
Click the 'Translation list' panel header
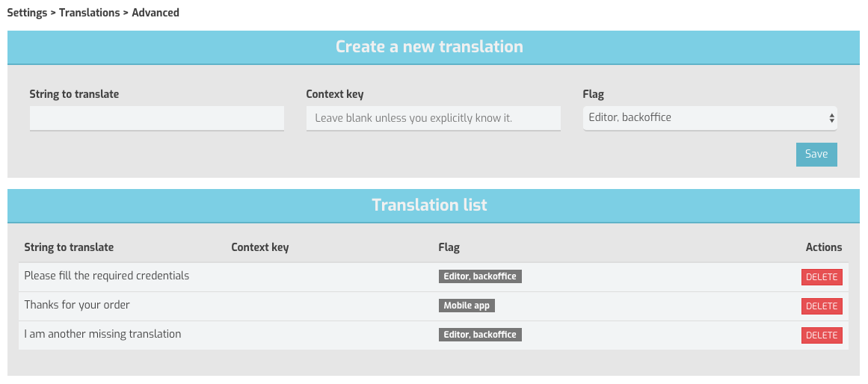pyautogui.click(x=429, y=205)
